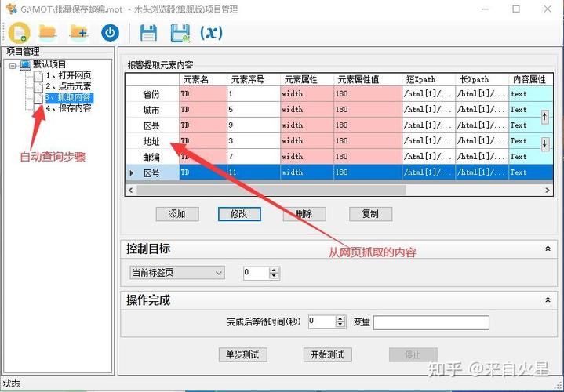Click element index cell 5 in 城市 row
The image size is (564, 392).
point(254,109)
